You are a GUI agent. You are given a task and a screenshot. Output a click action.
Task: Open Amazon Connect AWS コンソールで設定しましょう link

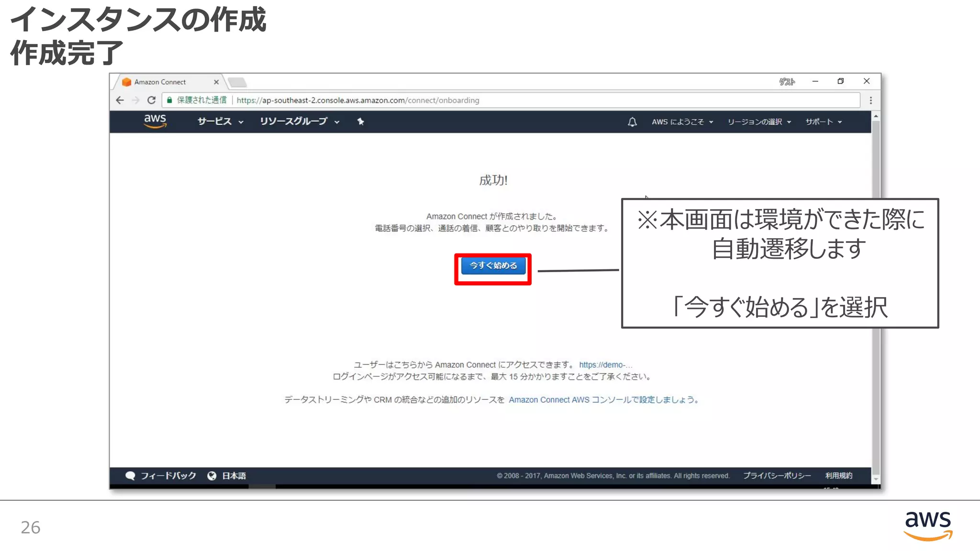[x=604, y=400]
